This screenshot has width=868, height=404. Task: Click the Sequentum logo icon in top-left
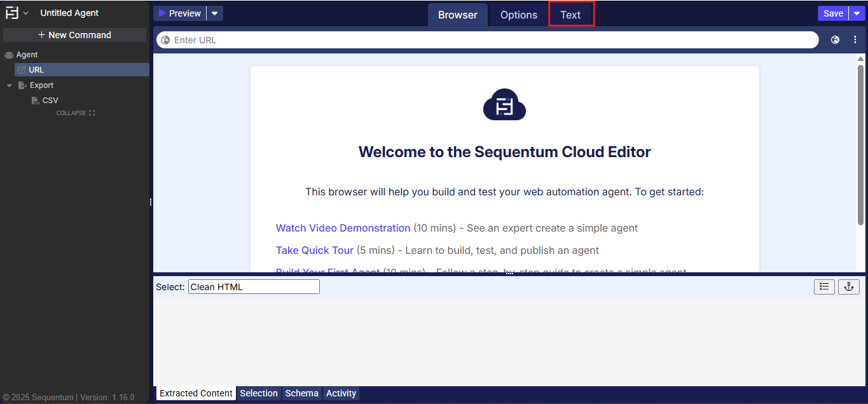click(12, 13)
